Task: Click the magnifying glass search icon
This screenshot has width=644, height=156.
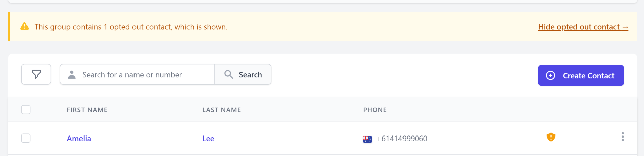Action: (x=229, y=74)
